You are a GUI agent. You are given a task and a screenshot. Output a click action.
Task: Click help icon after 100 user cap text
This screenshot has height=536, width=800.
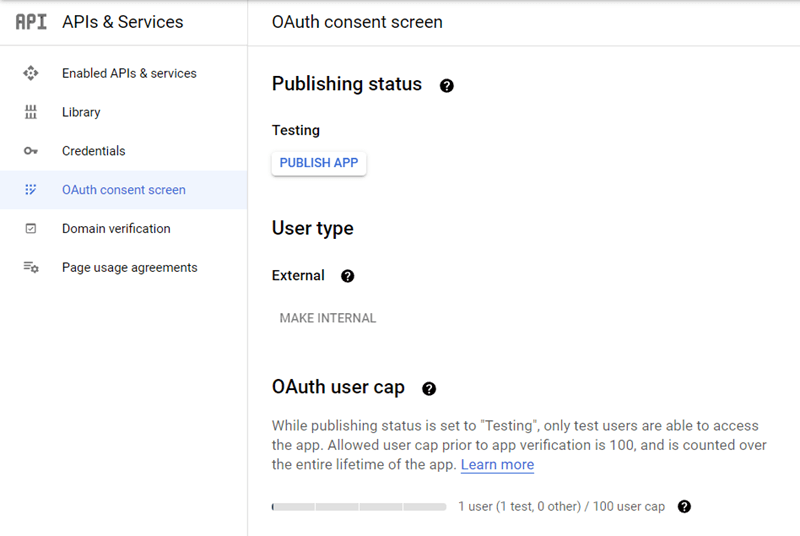(x=684, y=507)
